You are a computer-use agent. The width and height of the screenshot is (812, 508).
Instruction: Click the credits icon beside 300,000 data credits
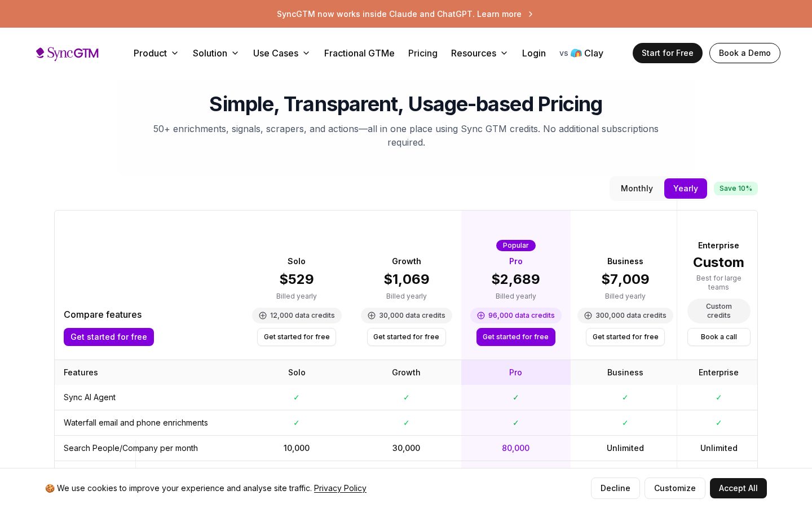(588, 316)
